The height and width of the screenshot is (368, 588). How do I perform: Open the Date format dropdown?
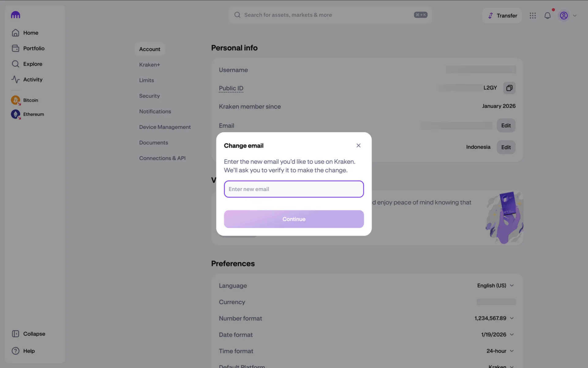coord(497,335)
